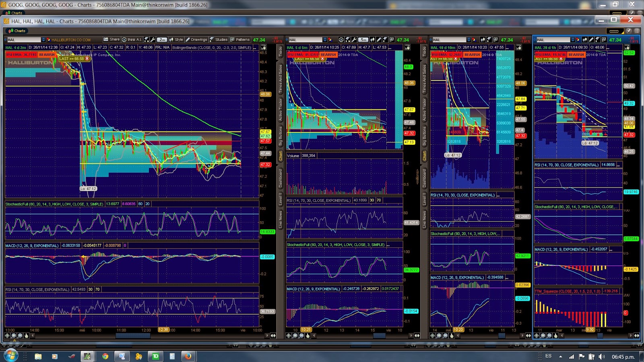
Task: Click the pin icon next to grid selector
Action: coord(628,31)
